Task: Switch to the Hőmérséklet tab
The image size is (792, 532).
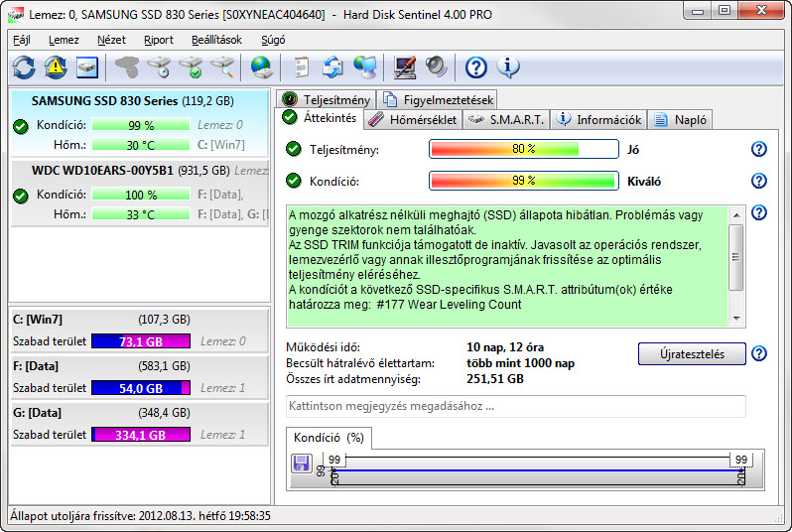Action: (x=413, y=120)
